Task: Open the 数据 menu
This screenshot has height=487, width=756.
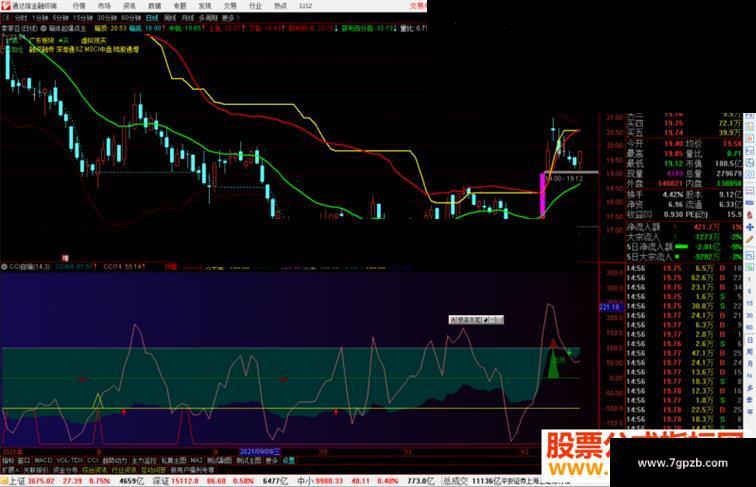Action: point(154,6)
